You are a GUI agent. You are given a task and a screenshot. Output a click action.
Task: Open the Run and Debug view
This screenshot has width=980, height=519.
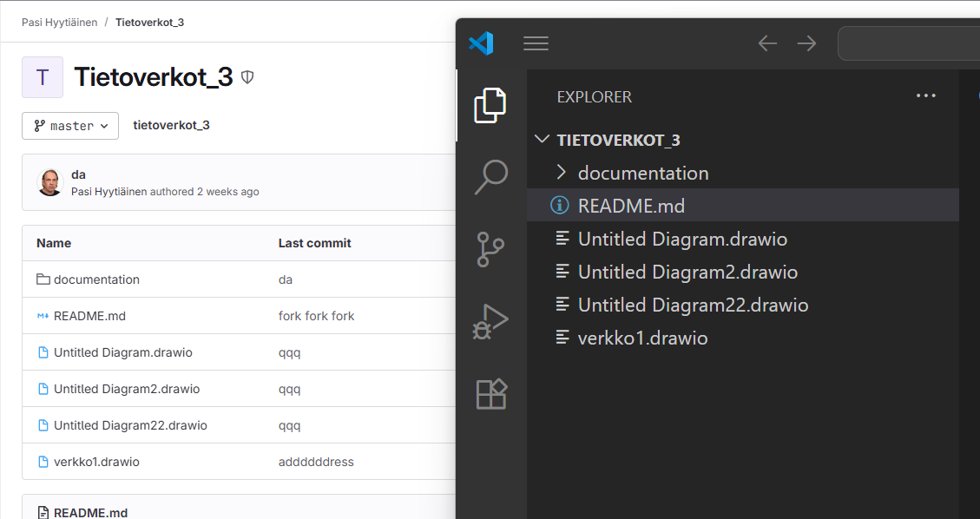pos(490,321)
